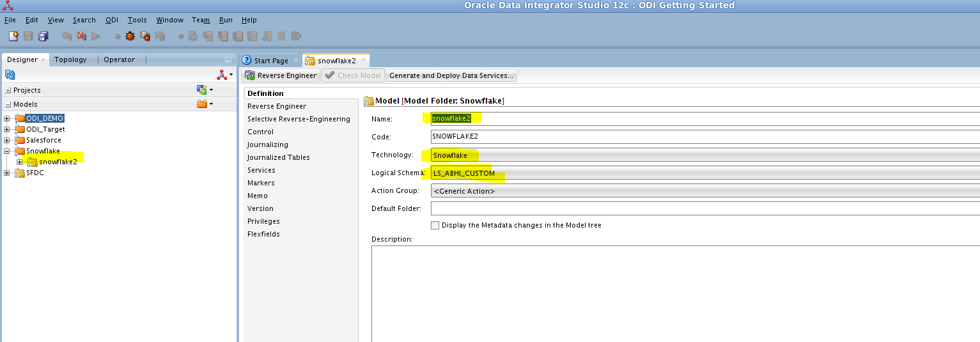Click the greyed-out crossed bug icon
Image resolution: width=980 pixels, height=342 pixels.
coord(160,36)
